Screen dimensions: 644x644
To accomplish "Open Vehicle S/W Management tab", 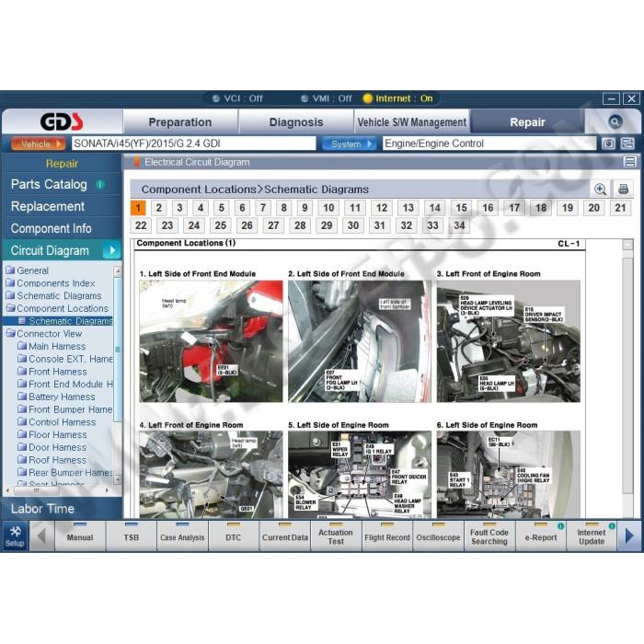I will [x=411, y=122].
